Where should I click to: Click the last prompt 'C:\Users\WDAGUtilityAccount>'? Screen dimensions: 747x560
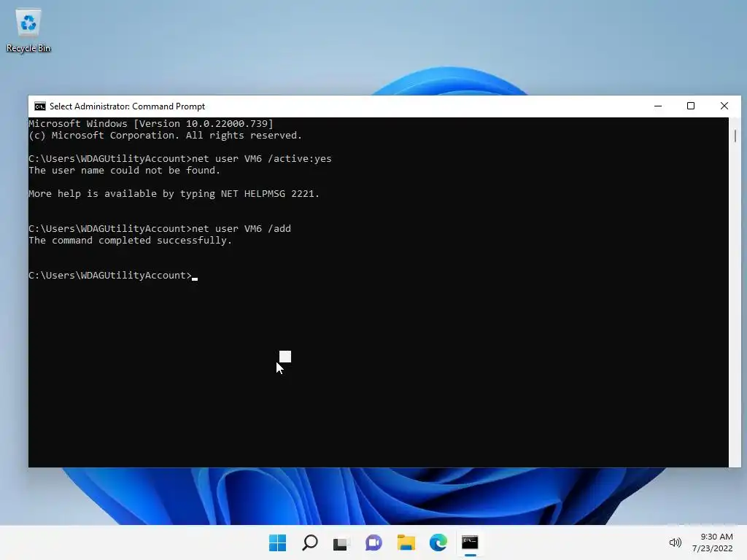pyautogui.click(x=110, y=275)
